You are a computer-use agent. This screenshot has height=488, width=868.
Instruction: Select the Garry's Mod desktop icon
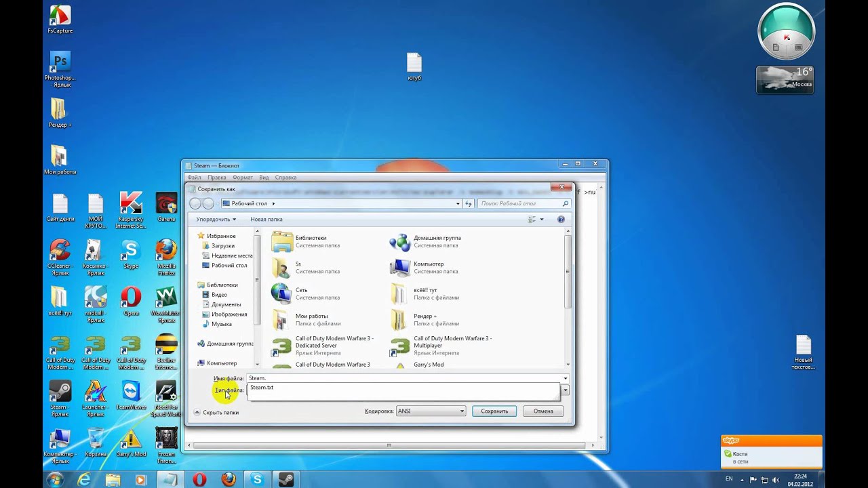coord(131,442)
